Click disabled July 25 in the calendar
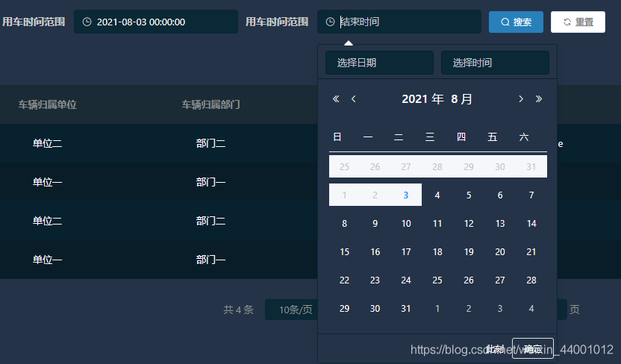Screen dimensions: 621x364 pyautogui.click(x=345, y=166)
